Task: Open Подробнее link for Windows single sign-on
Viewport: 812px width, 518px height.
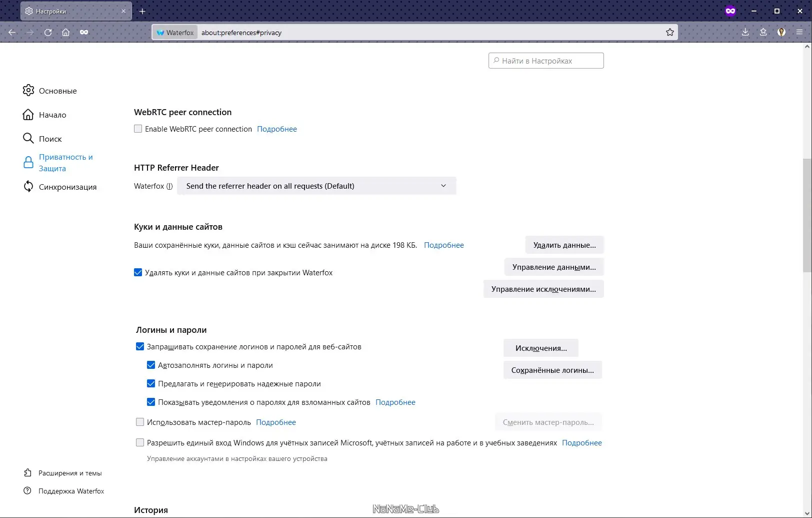Action: click(582, 443)
